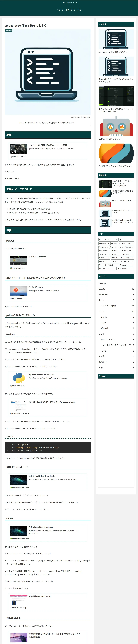
Task: Click 'sudo apt install python3.10' code line
Action: (26, 450)
